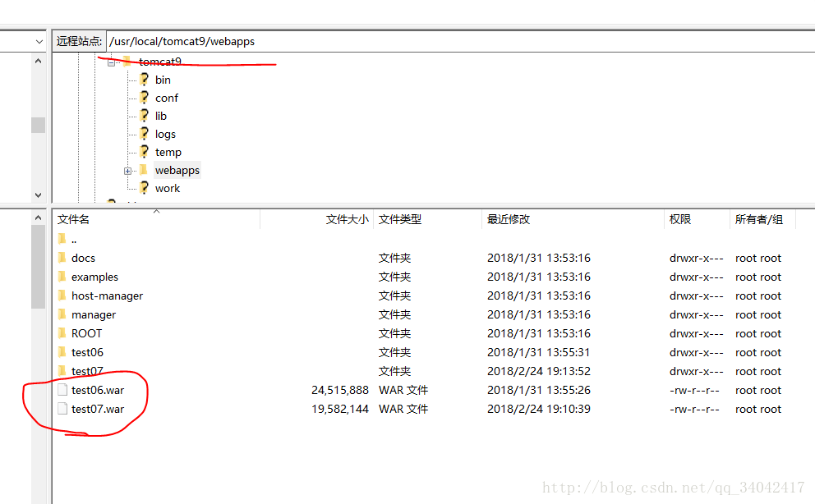Click modified date 2018/2/24 19:13:52
Image resolution: width=815 pixels, height=504 pixels.
pos(538,371)
